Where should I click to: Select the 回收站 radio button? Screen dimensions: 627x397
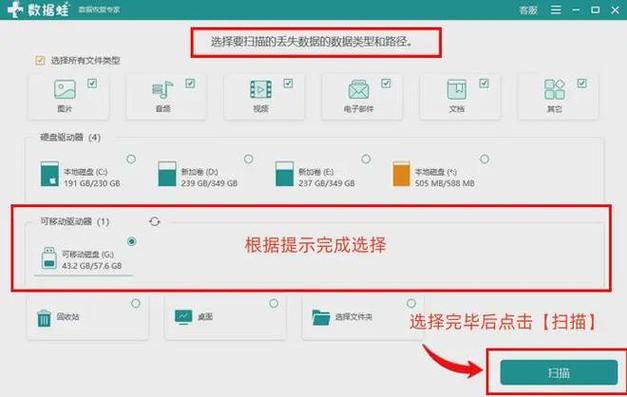[136, 303]
